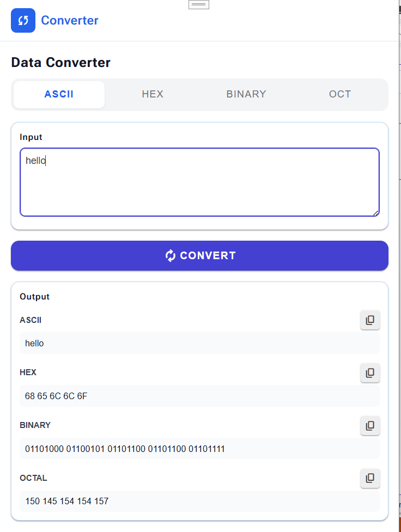The width and height of the screenshot is (401, 532).
Task: Switch to the HEX tab
Action: 153,94
